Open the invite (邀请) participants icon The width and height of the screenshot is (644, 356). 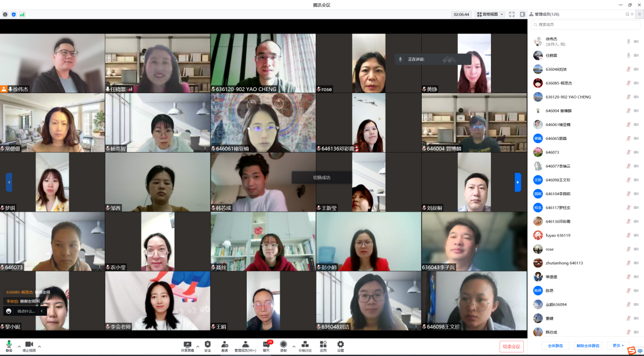click(224, 346)
